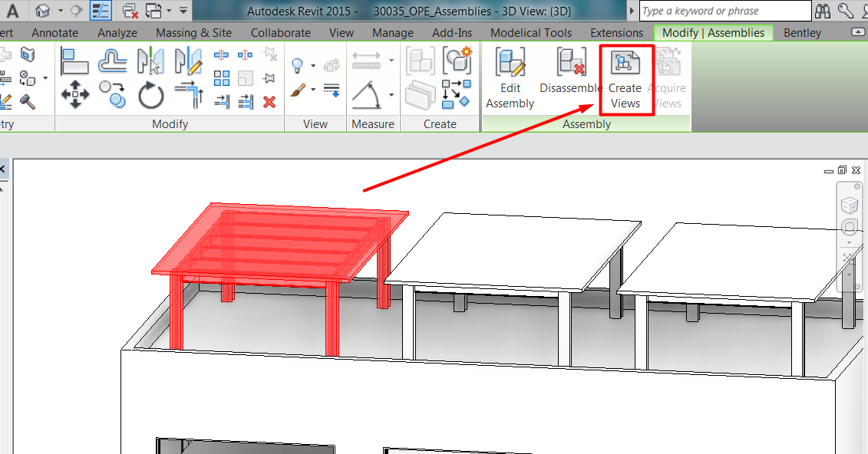Screen dimensions: 868x454
Task: Click the Linework tool icon
Action: pos(332,90)
